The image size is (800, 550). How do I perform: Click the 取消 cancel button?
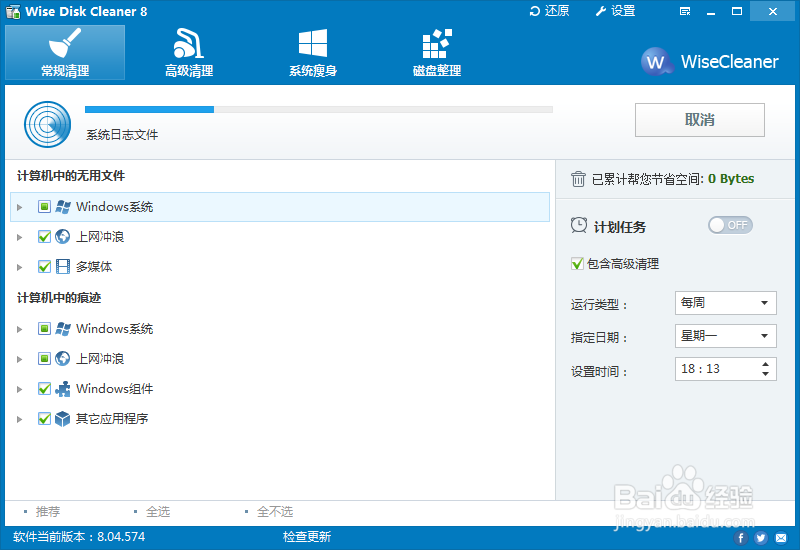pyautogui.click(x=699, y=120)
